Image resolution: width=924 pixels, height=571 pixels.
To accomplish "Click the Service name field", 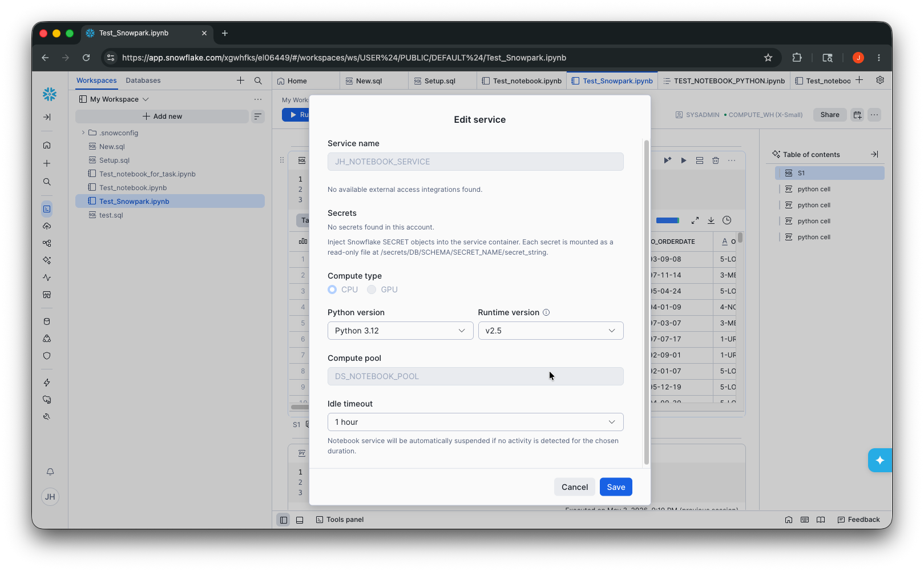I will click(x=475, y=162).
